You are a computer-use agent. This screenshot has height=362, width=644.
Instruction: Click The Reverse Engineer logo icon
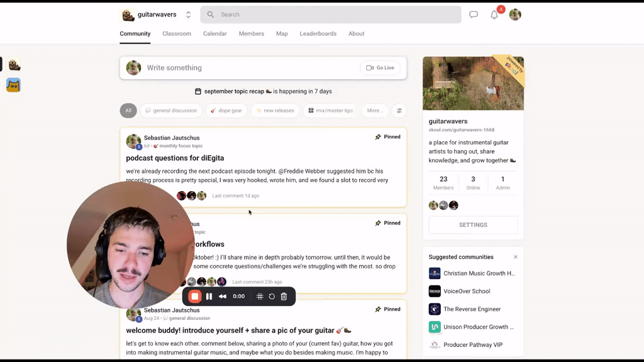[x=435, y=309]
